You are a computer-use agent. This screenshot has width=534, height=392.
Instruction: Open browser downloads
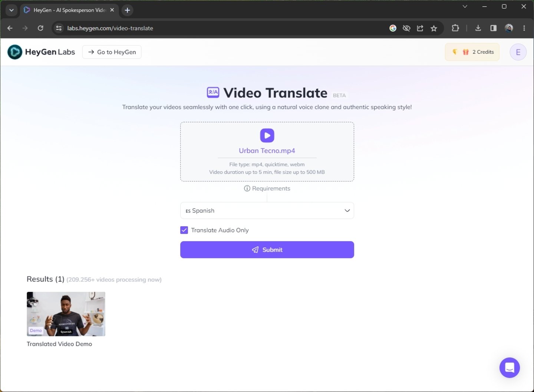click(x=478, y=28)
